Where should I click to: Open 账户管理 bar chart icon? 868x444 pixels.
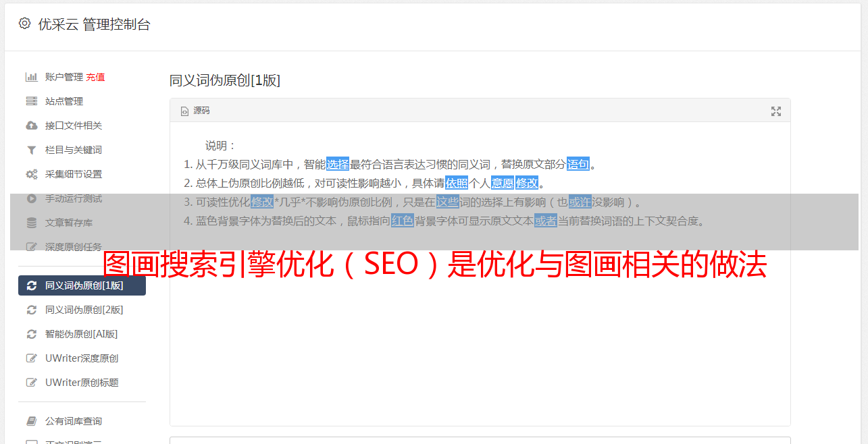31,77
